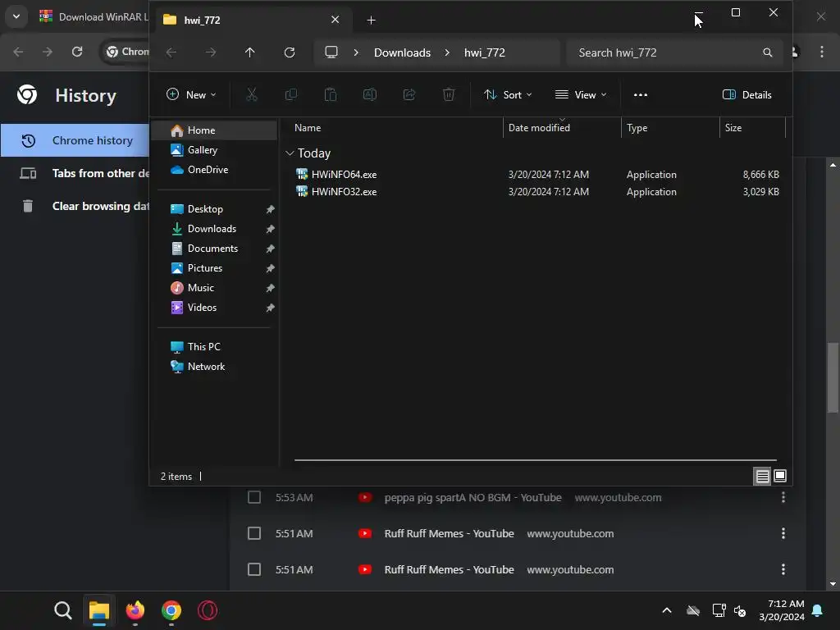The height and width of the screenshot is (630, 840).
Task: Switch to large thumbnails view in status bar
Action: pyautogui.click(x=780, y=476)
